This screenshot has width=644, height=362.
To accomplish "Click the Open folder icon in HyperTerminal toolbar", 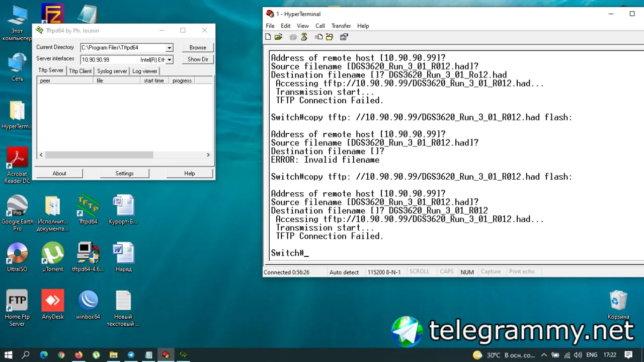I will [x=279, y=37].
